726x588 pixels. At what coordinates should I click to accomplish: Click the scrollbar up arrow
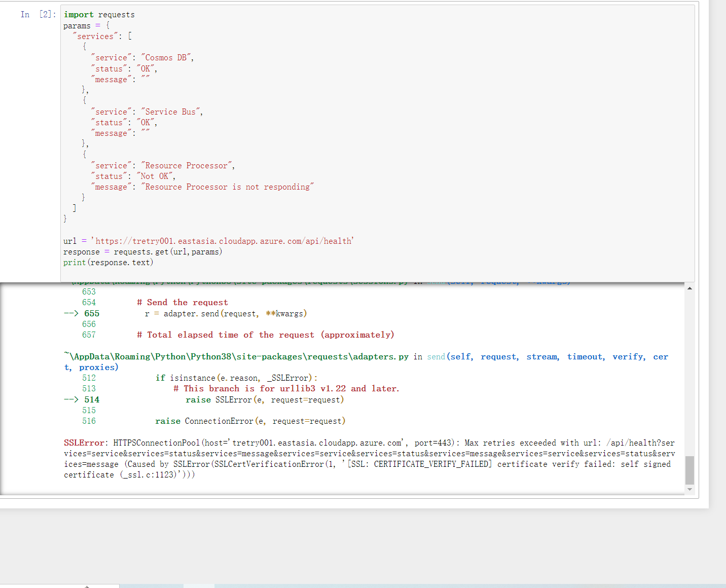[x=689, y=287]
